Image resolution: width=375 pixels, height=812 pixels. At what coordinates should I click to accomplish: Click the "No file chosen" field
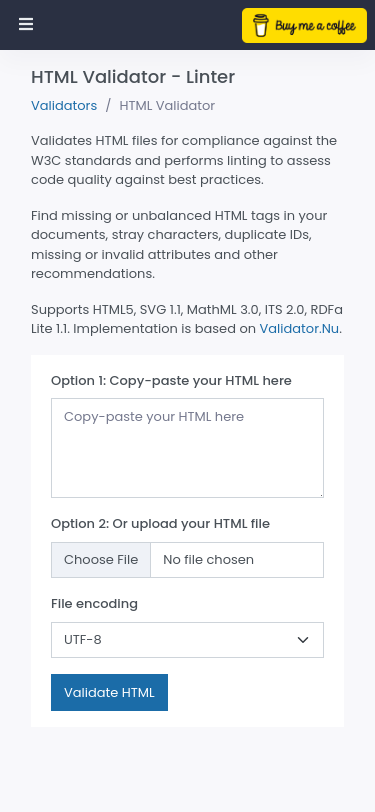pyautogui.click(x=237, y=560)
